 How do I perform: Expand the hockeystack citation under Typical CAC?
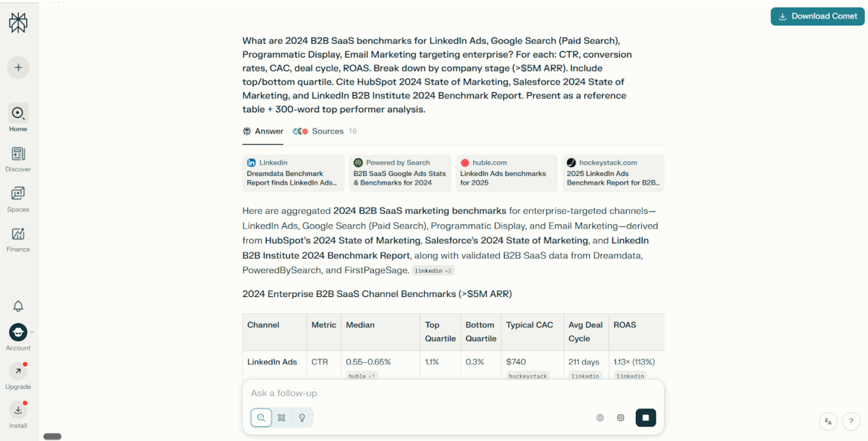tap(528, 376)
